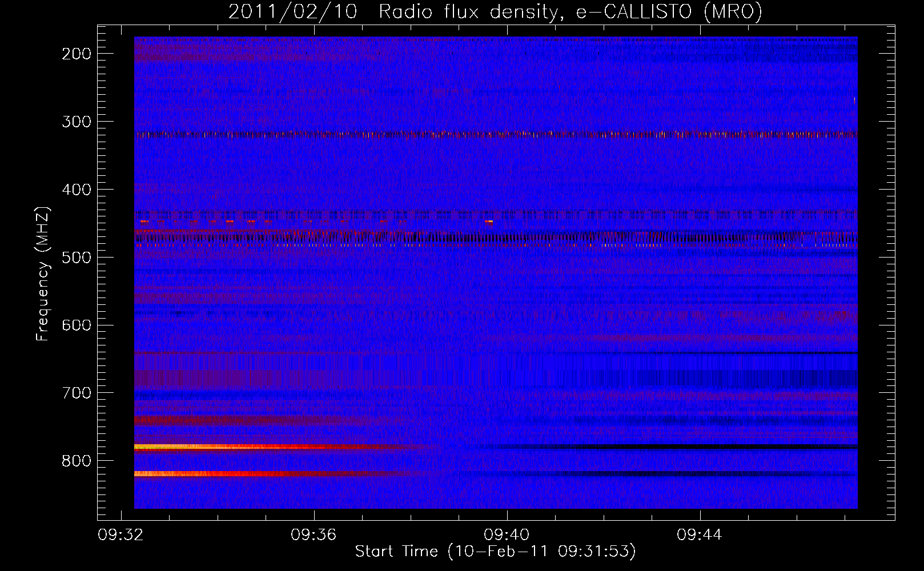Click the 800 frequency tick label

click(77, 461)
